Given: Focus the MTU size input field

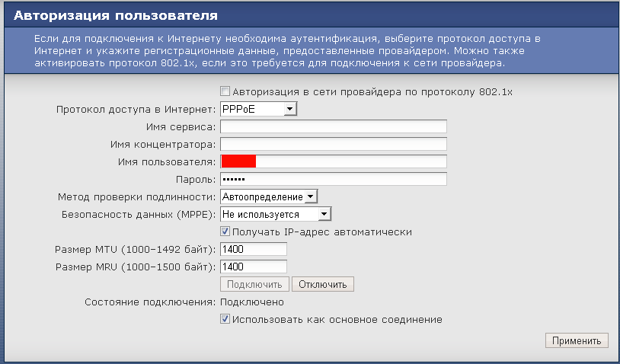Looking at the screenshot, I should (253, 249).
